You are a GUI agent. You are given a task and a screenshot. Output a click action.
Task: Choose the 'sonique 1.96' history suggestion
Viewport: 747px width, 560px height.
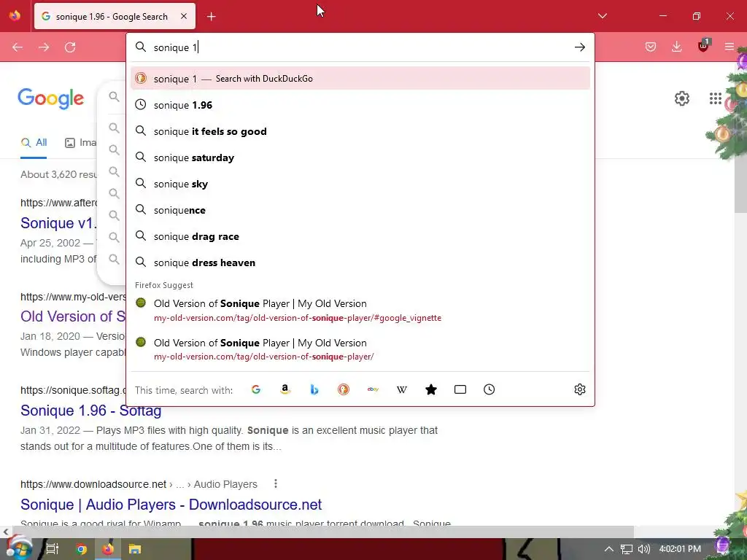(360, 105)
